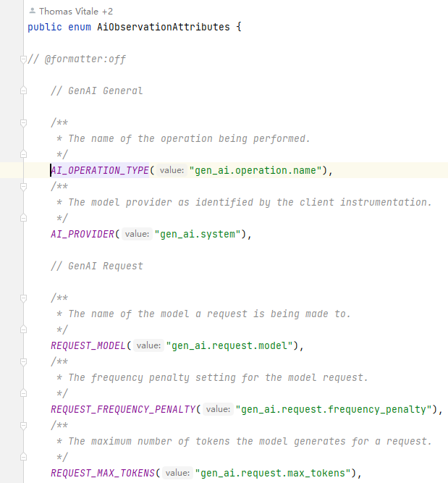Collapse fold marker at @formatter:off comment

tap(23, 59)
